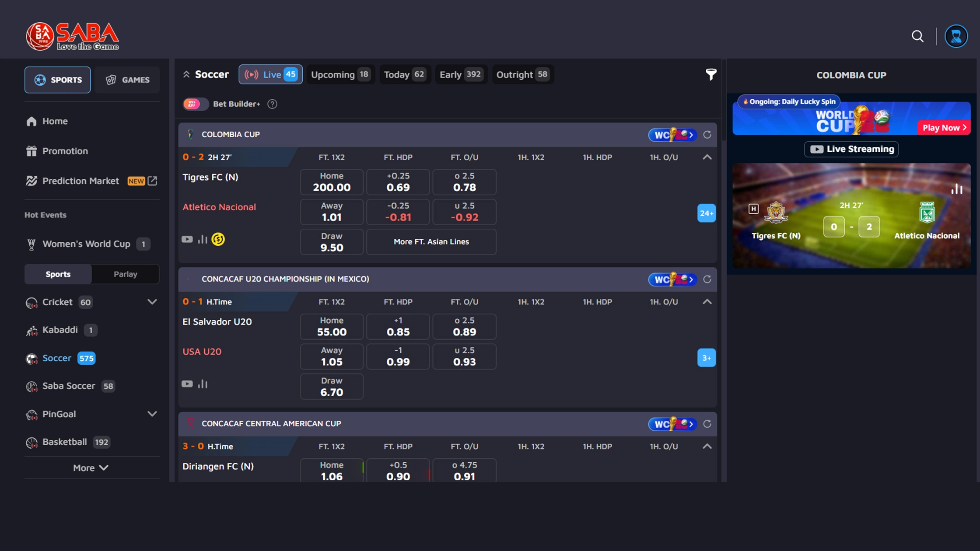
Task: Open live stream icon for Tigres FC match
Action: click(x=187, y=239)
